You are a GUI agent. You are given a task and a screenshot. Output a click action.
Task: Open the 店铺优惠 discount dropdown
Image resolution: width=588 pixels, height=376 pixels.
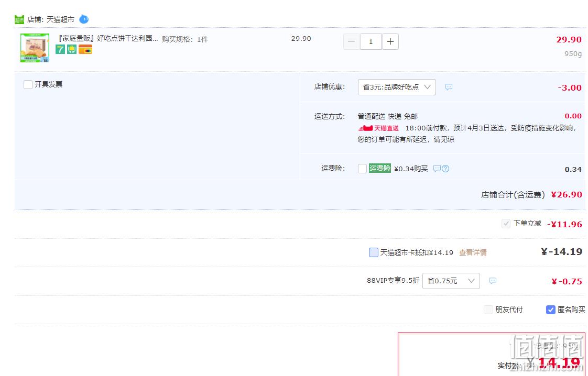point(397,87)
